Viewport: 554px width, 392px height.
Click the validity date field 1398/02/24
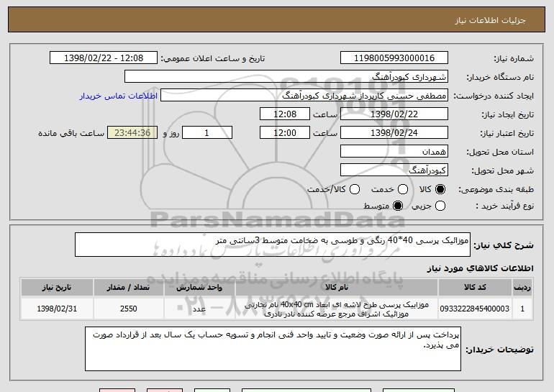tap(394, 133)
